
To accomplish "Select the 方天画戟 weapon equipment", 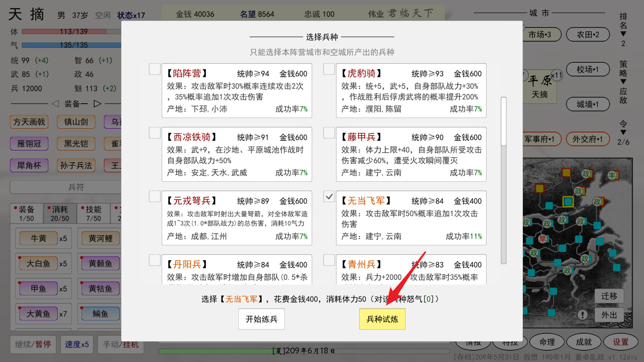I will click(29, 122).
